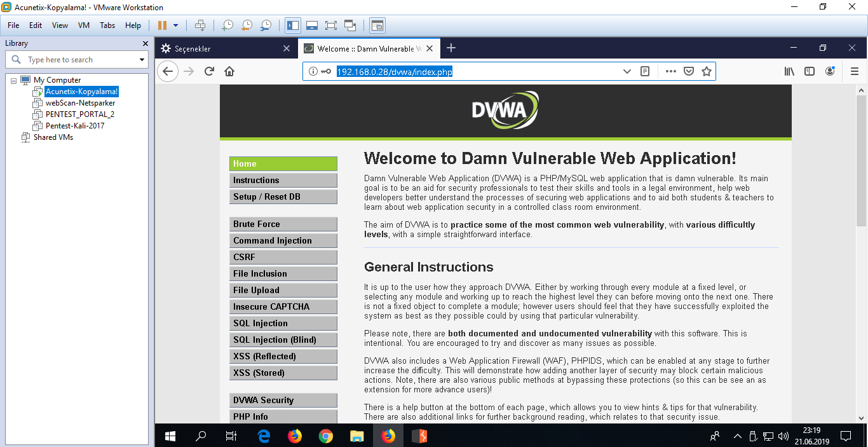Open Firefox hamburger menu
The image size is (868, 447).
[855, 71]
